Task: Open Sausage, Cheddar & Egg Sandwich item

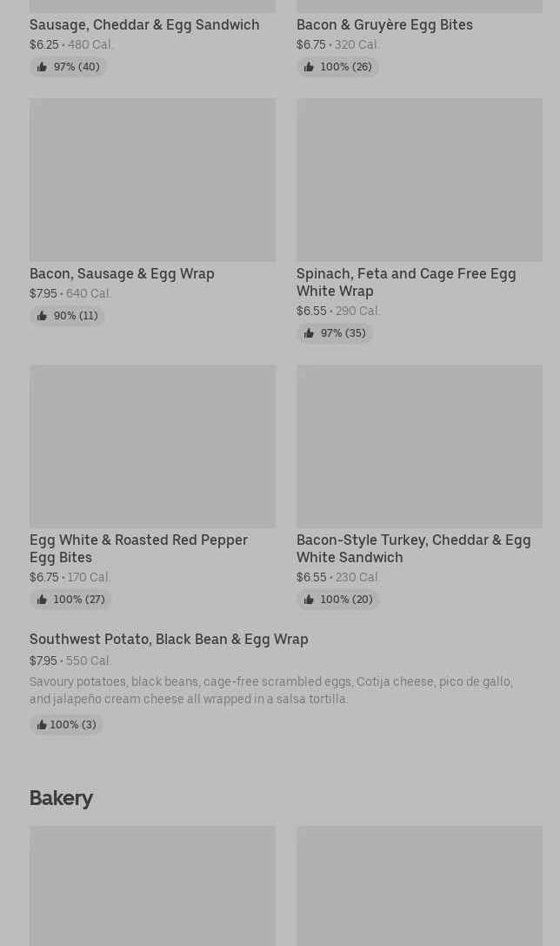Action: (x=144, y=24)
